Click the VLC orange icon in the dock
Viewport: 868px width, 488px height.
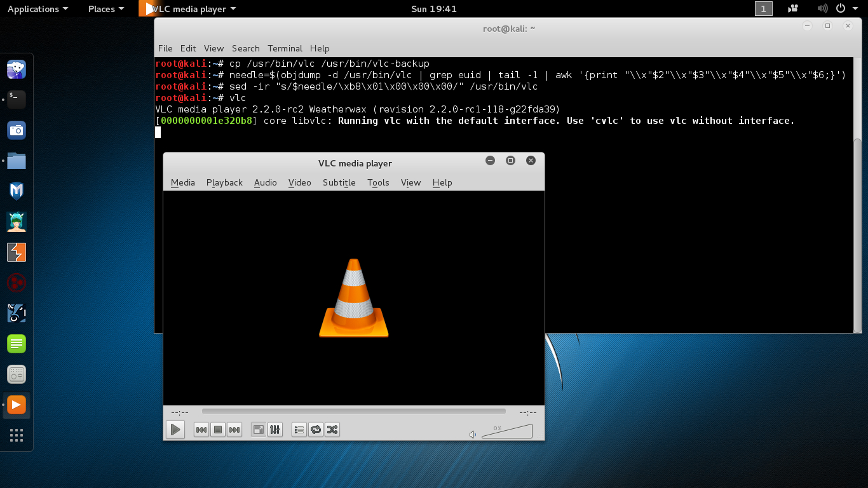pyautogui.click(x=17, y=405)
